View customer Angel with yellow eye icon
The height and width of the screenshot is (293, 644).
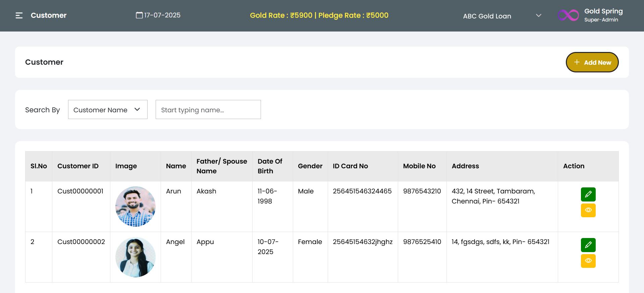[588, 261]
